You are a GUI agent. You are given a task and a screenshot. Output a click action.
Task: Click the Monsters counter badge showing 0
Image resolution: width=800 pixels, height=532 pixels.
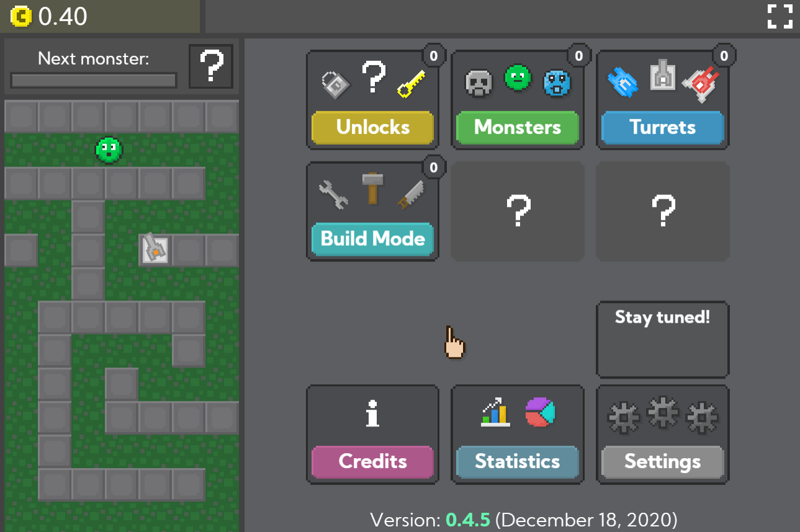(x=579, y=56)
